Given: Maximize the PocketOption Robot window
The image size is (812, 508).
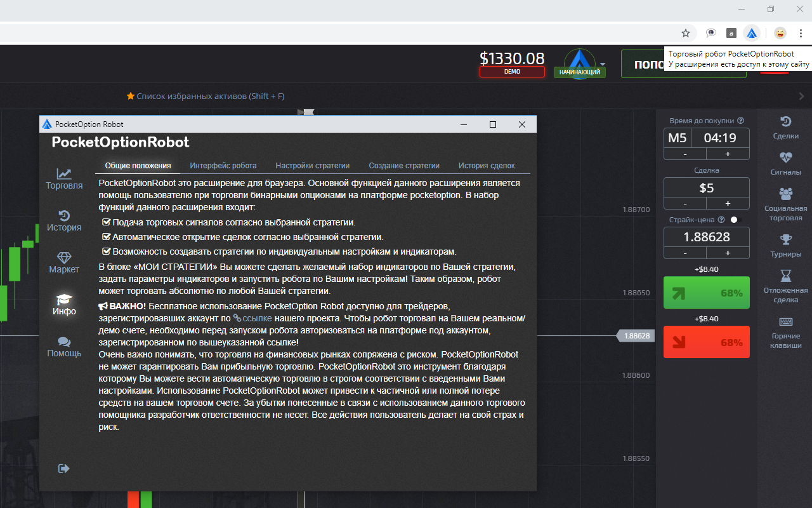Looking at the screenshot, I should [493, 124].
